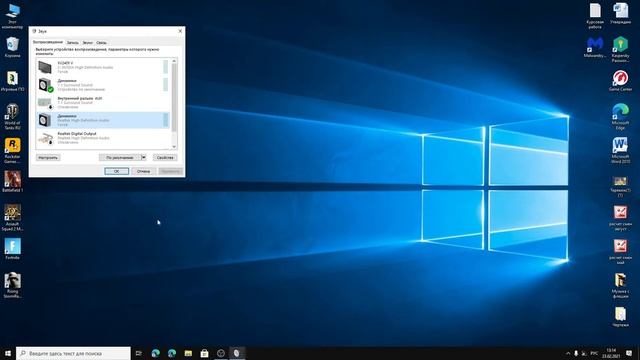Open Microsoft Edge desktop shortcut
The image size is (640, 360).
coord(620,117)
